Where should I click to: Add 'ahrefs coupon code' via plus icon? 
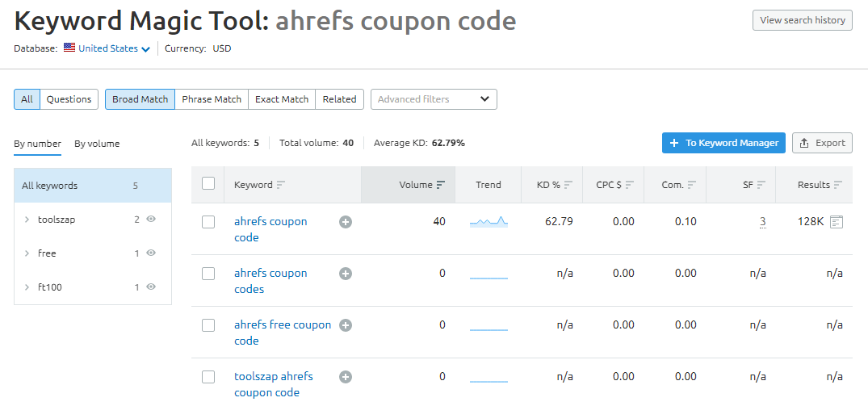tap(346, 222)
